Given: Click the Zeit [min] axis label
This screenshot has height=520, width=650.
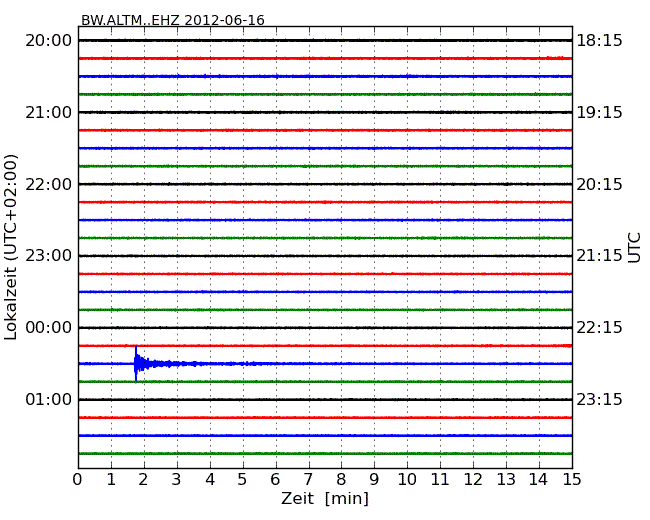Looking at the screenshot, I should tap(325, 498).
